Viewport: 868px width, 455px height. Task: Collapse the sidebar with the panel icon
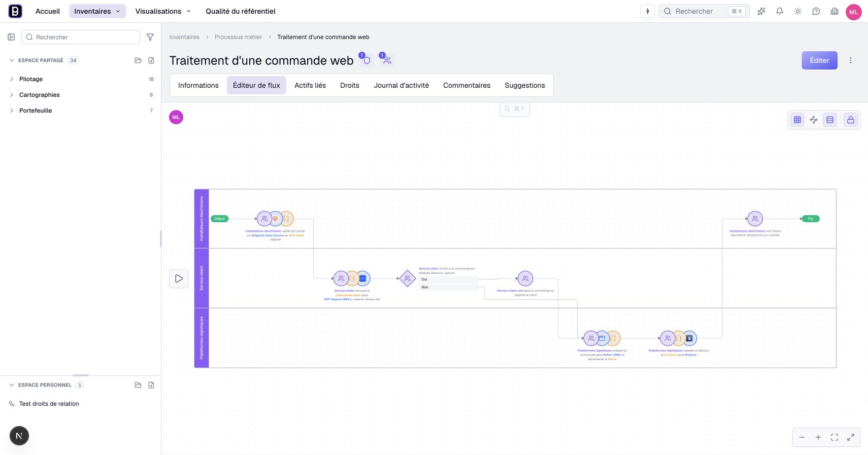pyautogui.click(x=11, y=37)
